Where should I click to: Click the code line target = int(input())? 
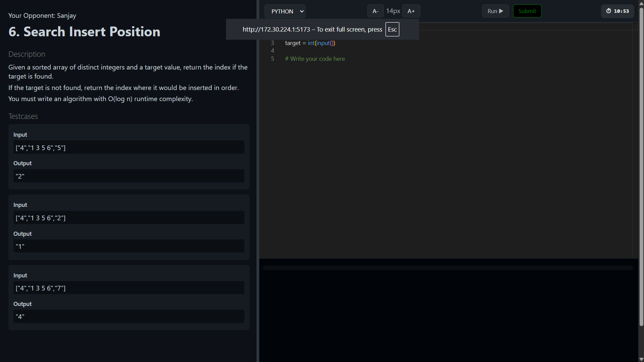click(310, 43)
